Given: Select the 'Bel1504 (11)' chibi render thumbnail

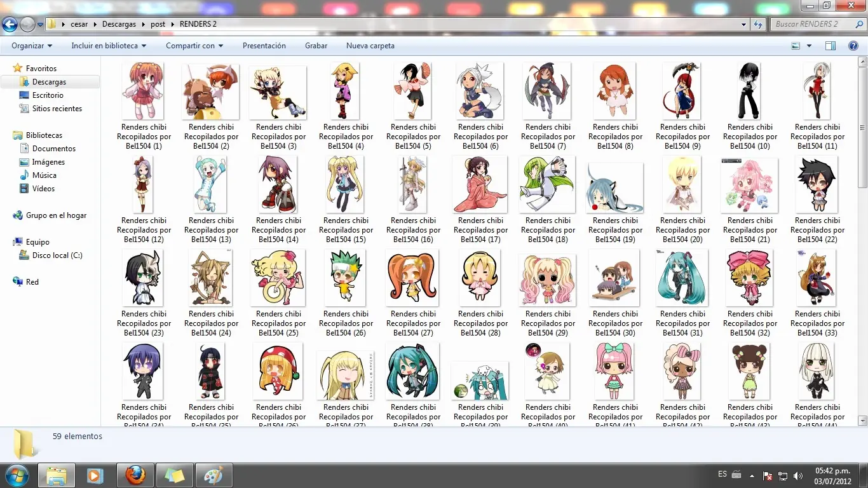Looking at the screenshot, I should coord(817,91).
